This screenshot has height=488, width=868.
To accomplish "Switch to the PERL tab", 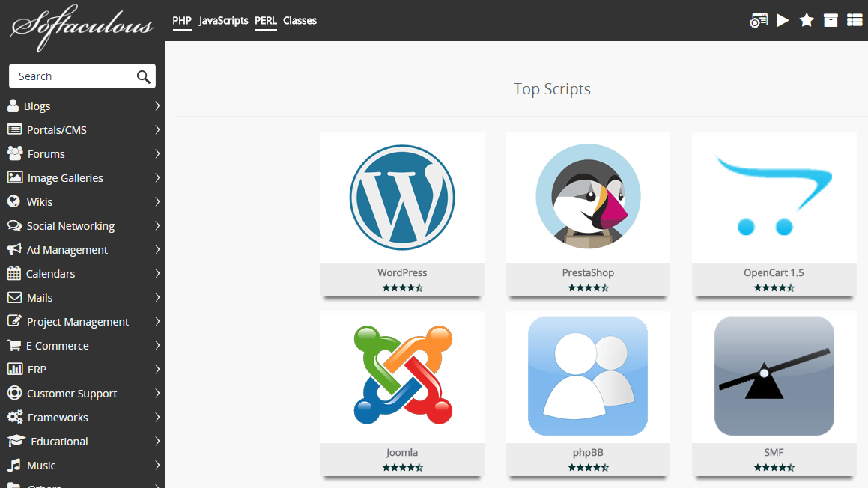I will click(266, 21).
